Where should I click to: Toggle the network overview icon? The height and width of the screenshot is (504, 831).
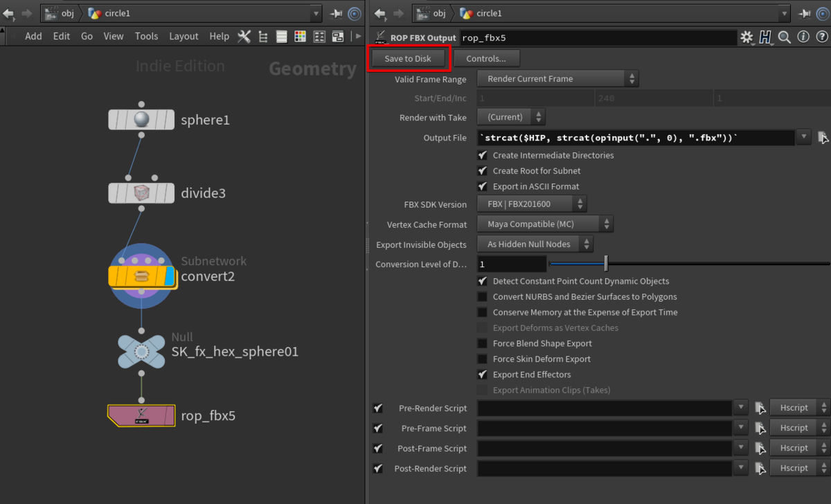pos(338,37)
